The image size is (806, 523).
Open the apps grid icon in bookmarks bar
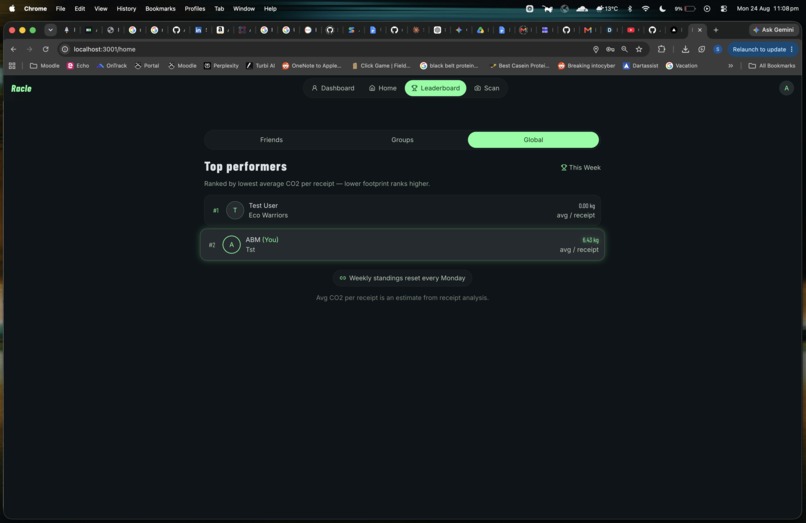pos(12,66)
